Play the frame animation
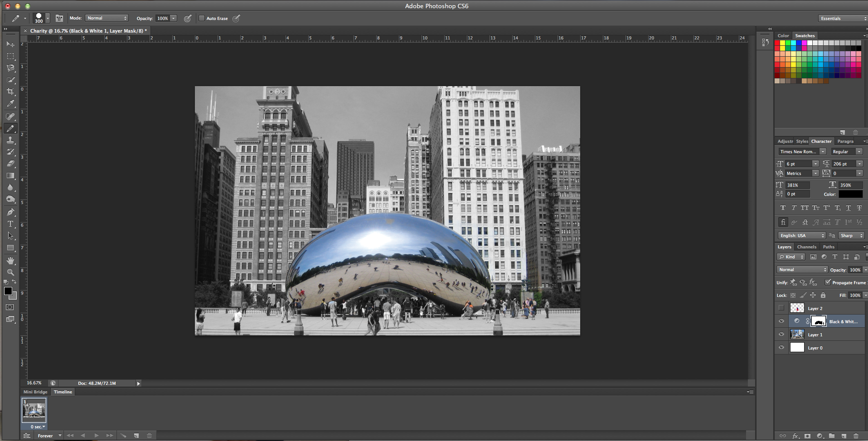The width and height of the screenshot is (868, 441). (x=96, y=436)
